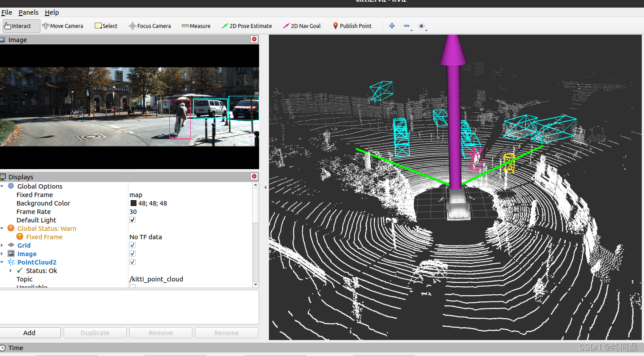Select the 2D Nav Goal tool

click(302, 26)
